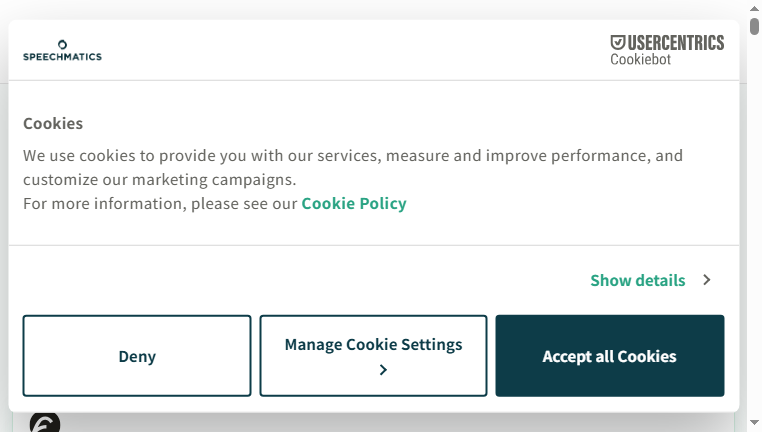Click the scrollbar up arrow
762x432 pixels.
[754, 9]
